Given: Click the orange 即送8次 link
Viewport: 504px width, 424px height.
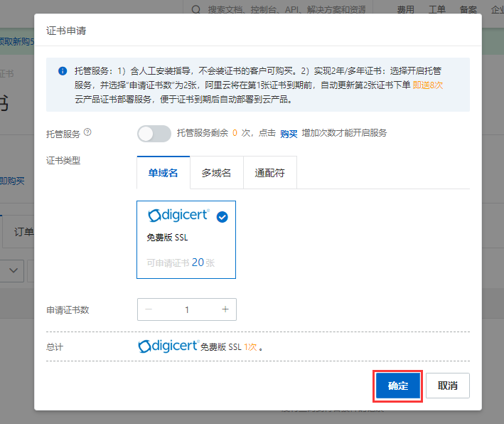Looking at the screenshot, I should (x=427, y=85).
